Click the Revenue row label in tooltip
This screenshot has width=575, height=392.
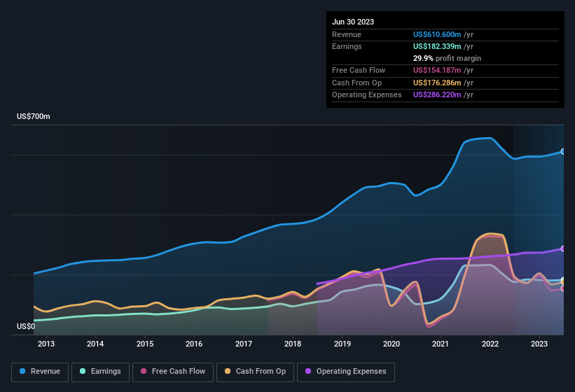click(347, 34)
